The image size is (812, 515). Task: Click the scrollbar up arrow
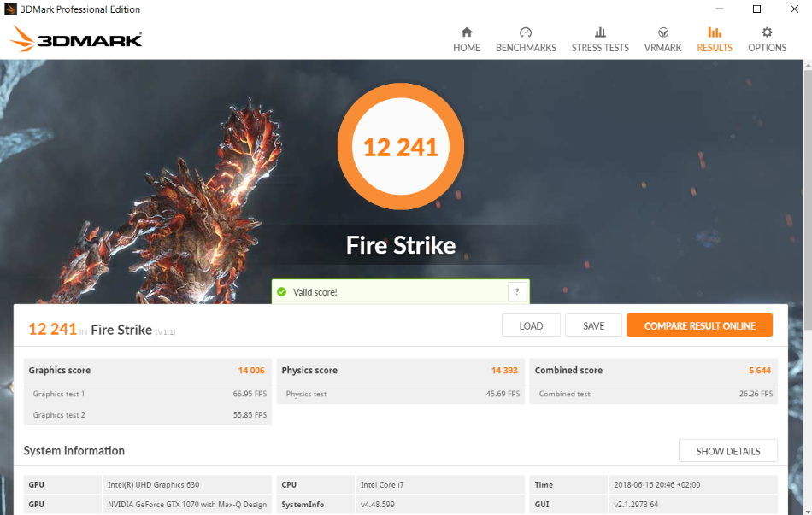(x=808, y=65)
